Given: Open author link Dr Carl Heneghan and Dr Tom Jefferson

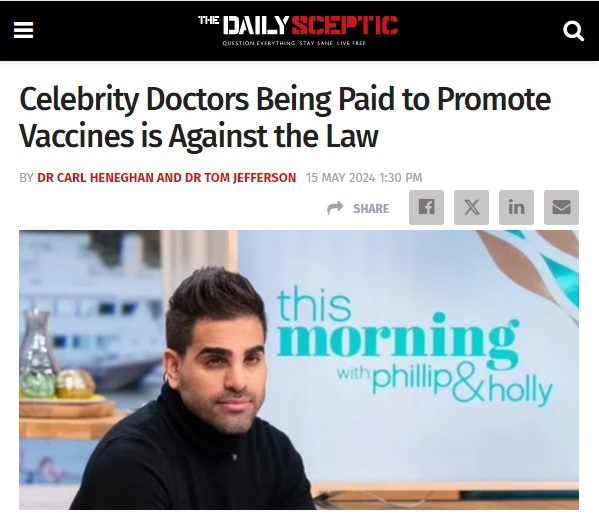Looking at the screenshot, I should click(167, 178).
